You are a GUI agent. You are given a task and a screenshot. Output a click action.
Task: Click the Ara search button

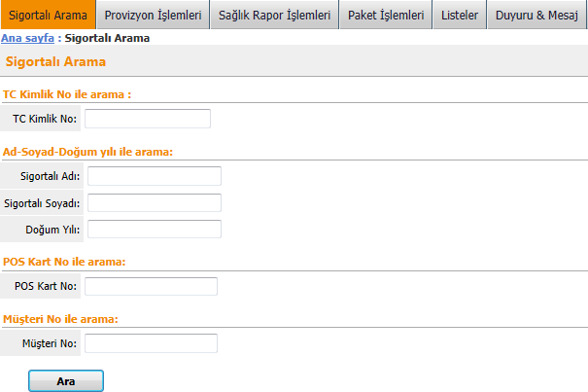point(66,381)
